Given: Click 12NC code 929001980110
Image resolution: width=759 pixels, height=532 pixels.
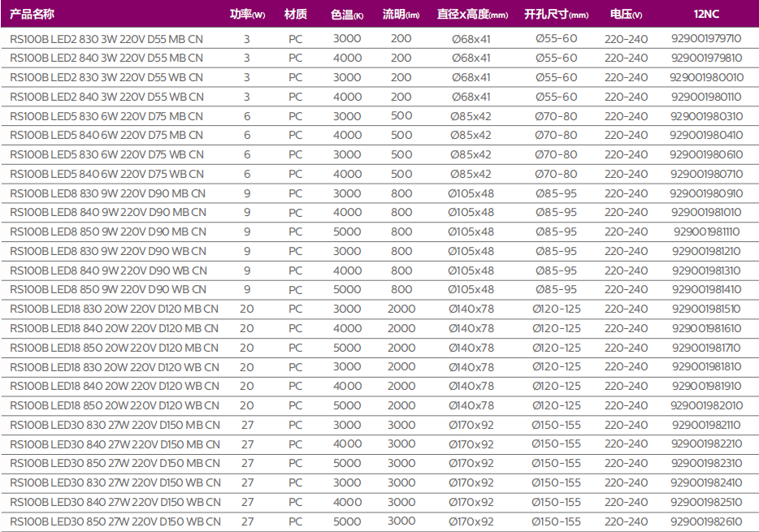Looking at the screenshot, I should coord(706,97).
